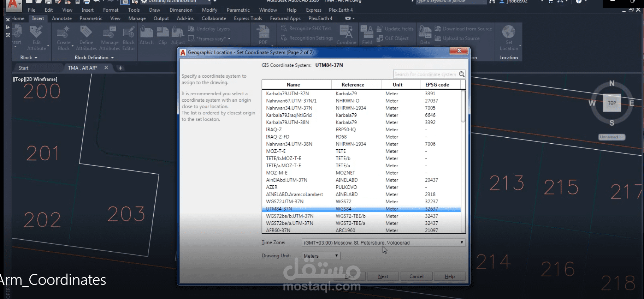Open the Drawing Unit dropdown
The image size is (644, 299).
[321, 256]
